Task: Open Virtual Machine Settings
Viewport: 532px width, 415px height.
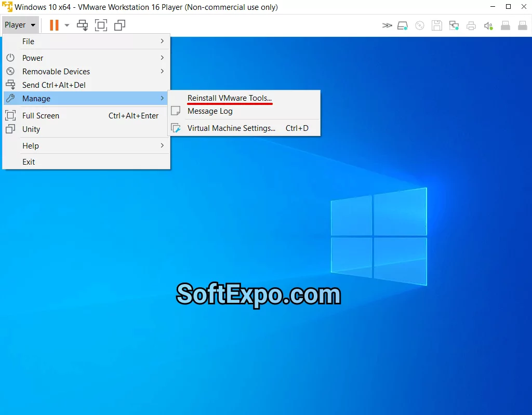Action: pos(232,128)
